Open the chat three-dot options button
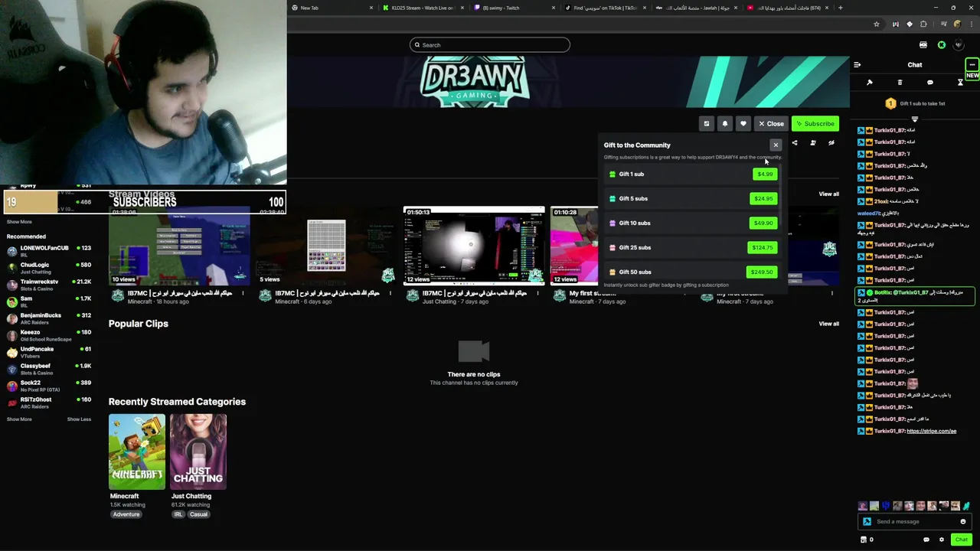This screenshot has height=551, width=980. [x=972, y=64]
